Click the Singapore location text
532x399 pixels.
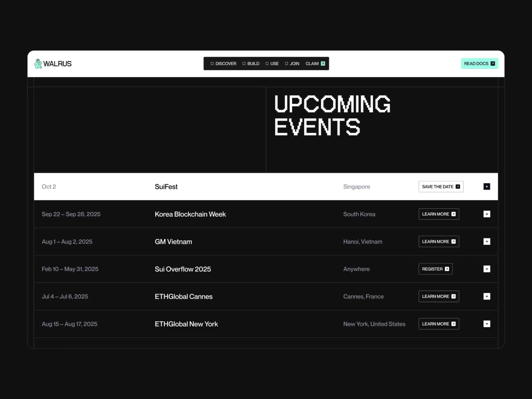pos(356,187)
